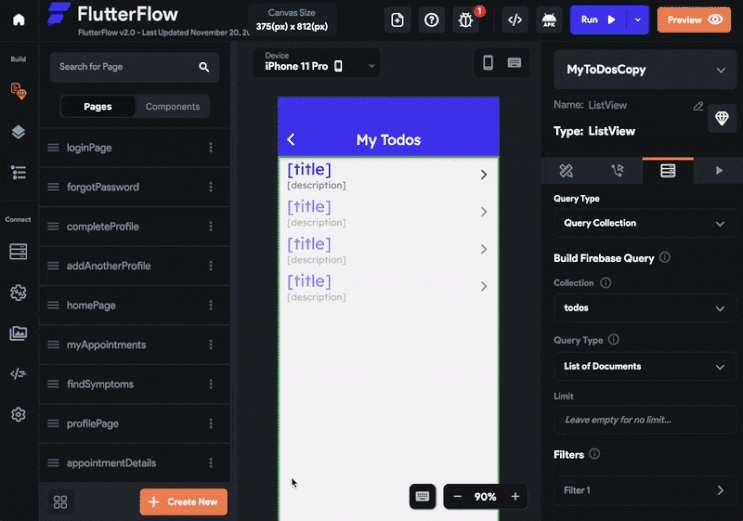This screenshot has height=521, width=743.
Task: Open the page selector list icon
Action: (x=18, y=173)
